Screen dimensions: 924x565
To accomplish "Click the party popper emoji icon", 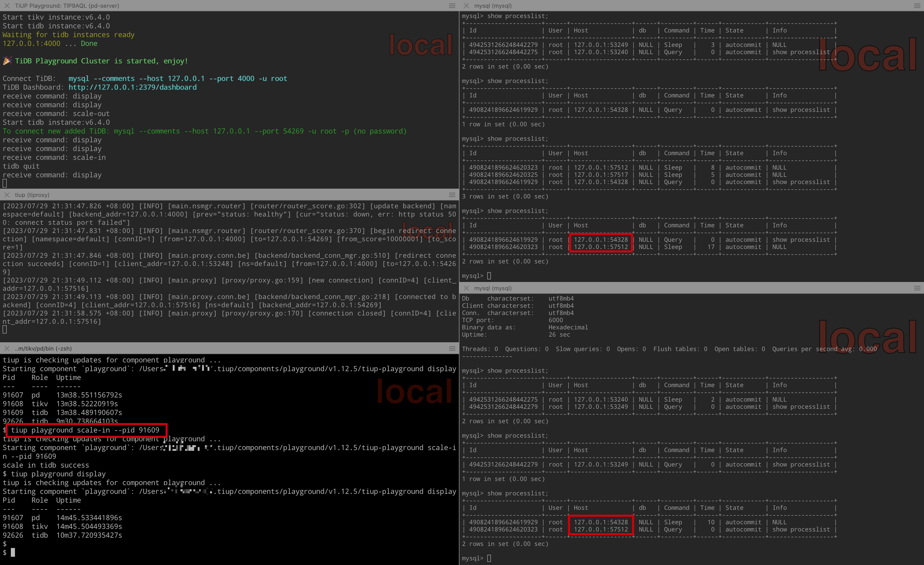I will [x=7, y=60].
